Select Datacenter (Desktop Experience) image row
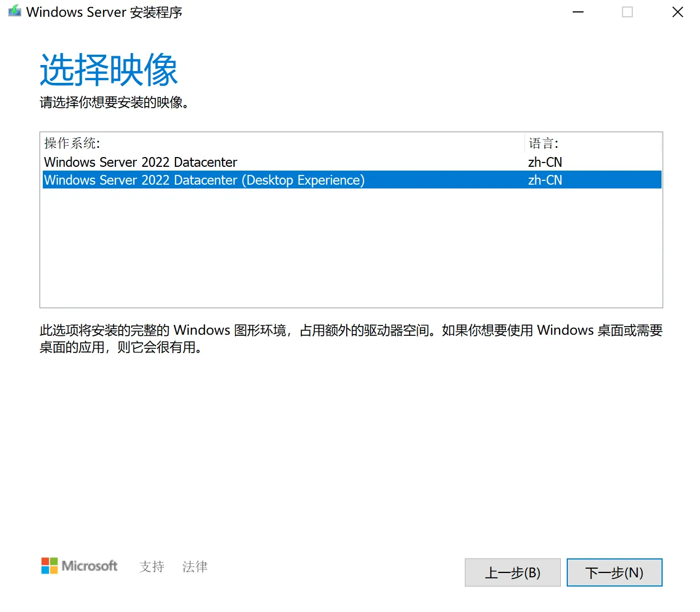Image resolution: width=700 pixels, height=612 pixels. tap(352, 180)
